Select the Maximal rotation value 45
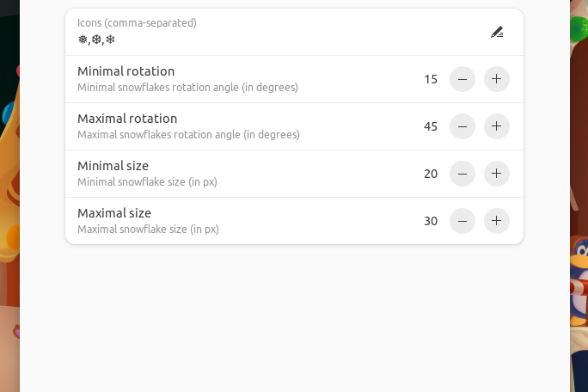 (431, 126)
